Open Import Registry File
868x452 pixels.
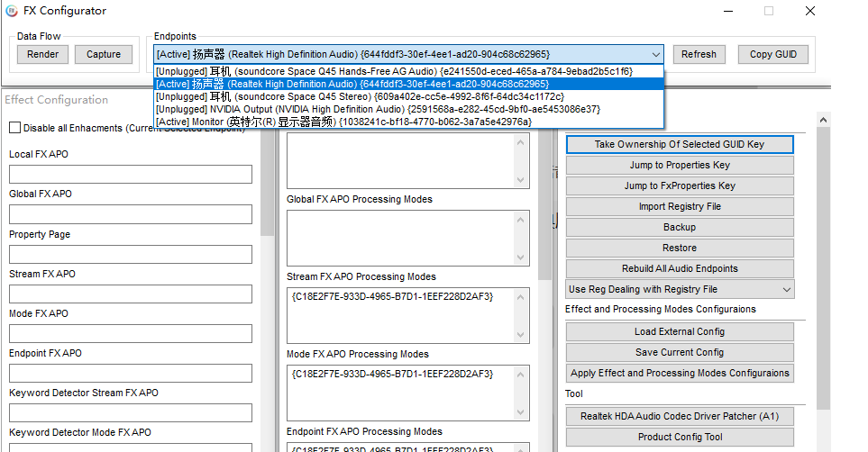coord(680,206)
